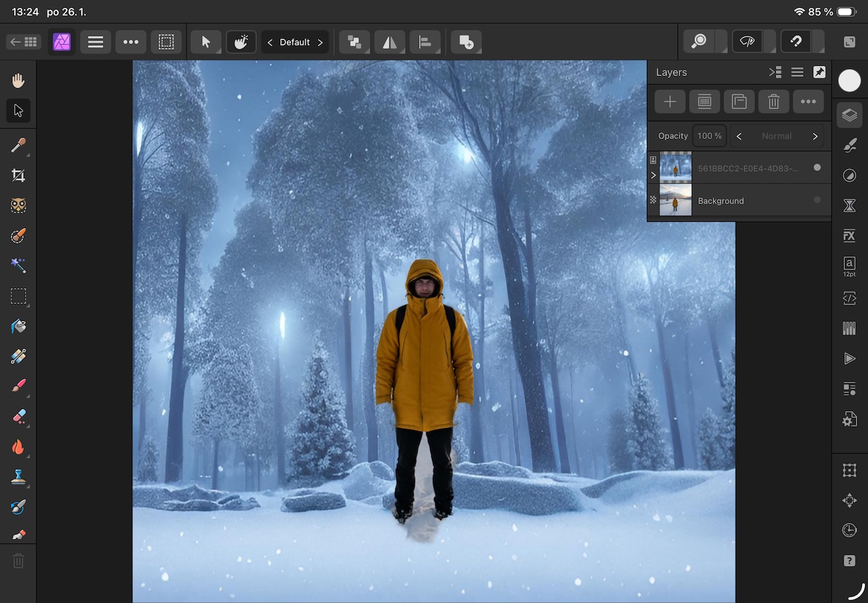Viewport: 868px width, 603px height.
Task: Select the Paint Brush tool
Action: [18, 386]
